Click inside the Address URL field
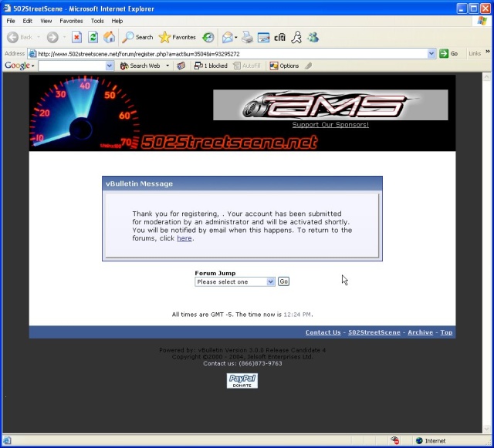Screen dimensions: 494x448 click(232, 54)
